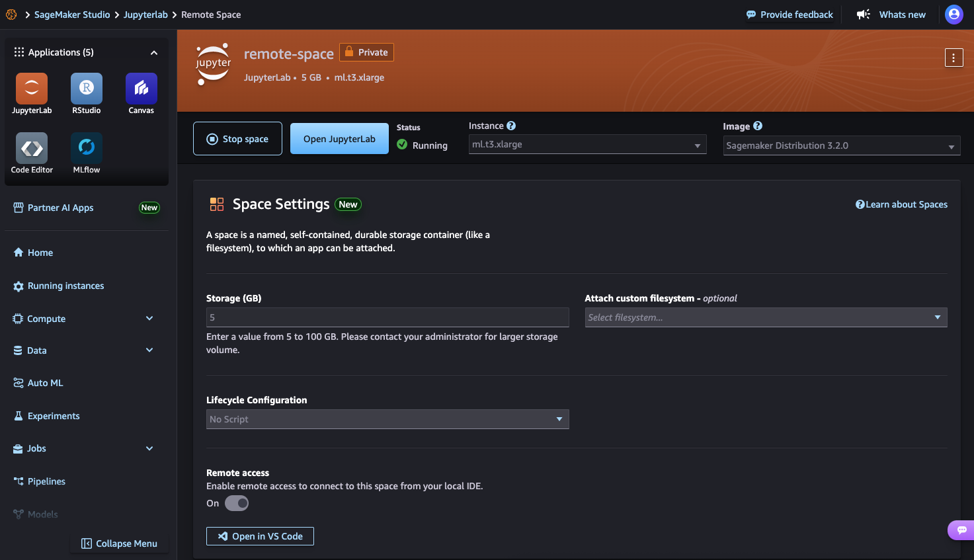
Task: Launch RStudio from the Applications panel
Action: 86,88
